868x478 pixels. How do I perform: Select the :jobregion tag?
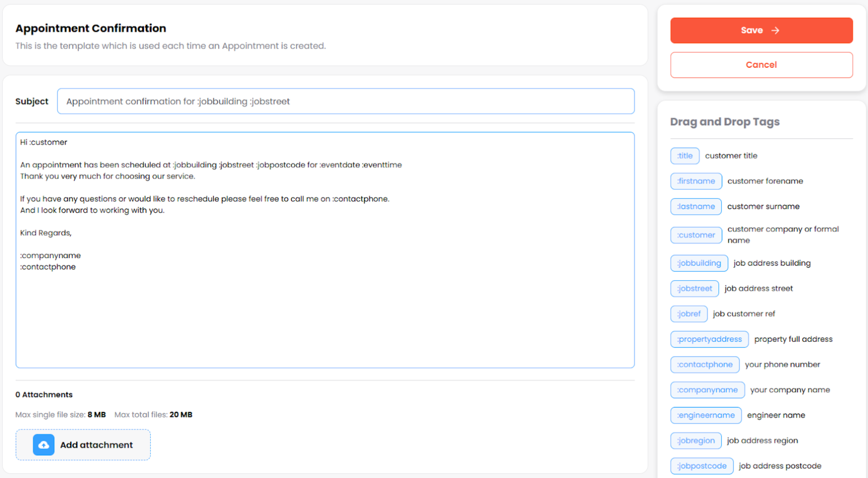(696, 441)
